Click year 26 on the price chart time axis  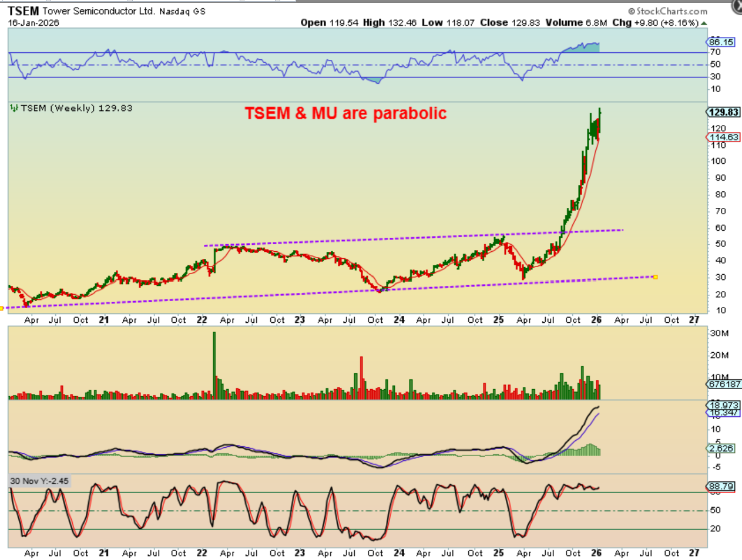click(596, 320)
